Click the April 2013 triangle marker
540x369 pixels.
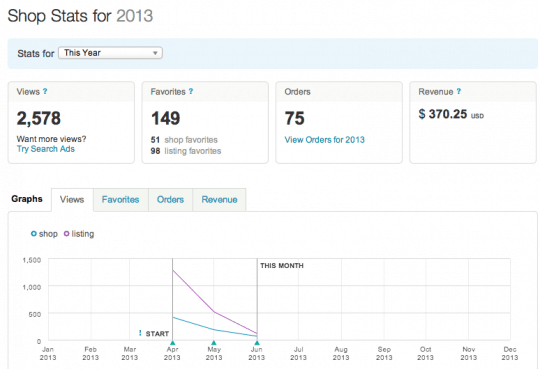coord(173,342)
